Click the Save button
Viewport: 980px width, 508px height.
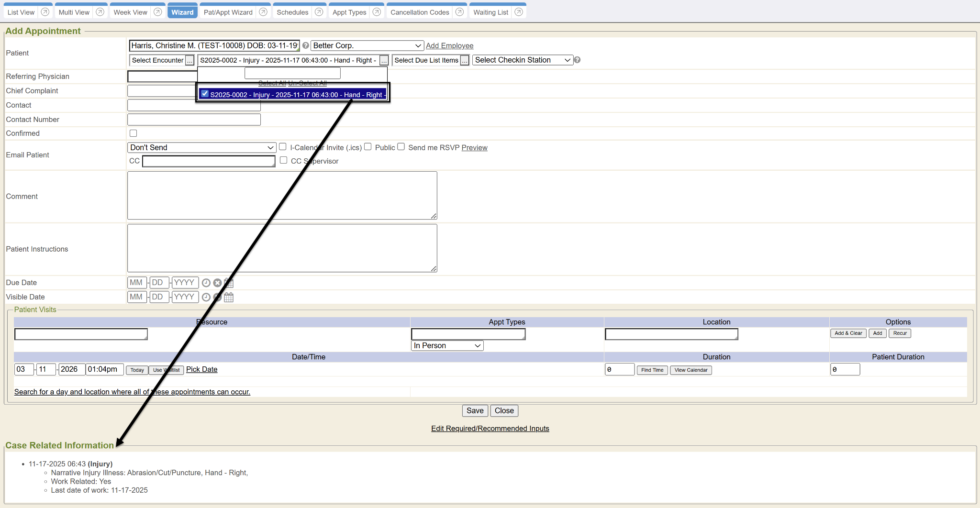tap(475, 411)
